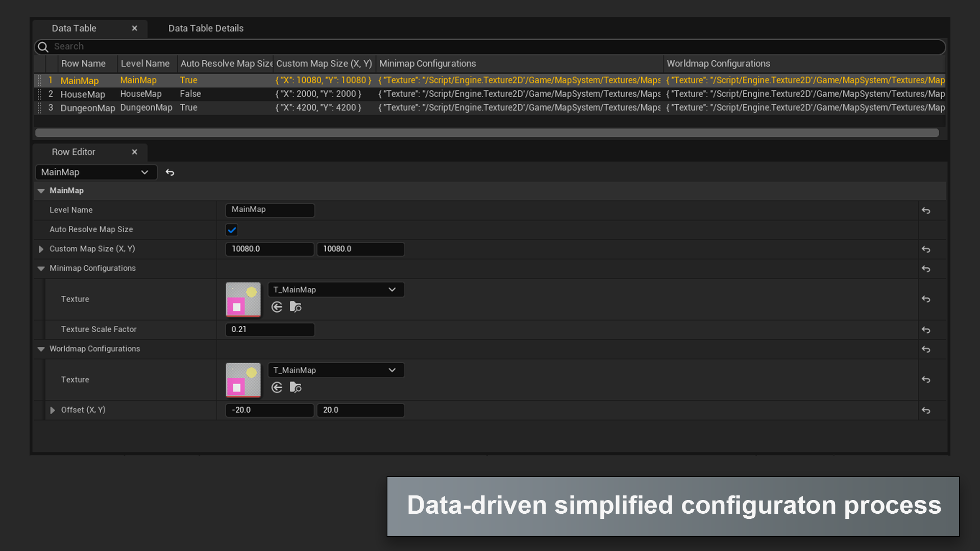Viewport: 980px width, 551px height.
Task: Open Worldmap T_MainMap texture dropdown
Action: coord(335,370)
